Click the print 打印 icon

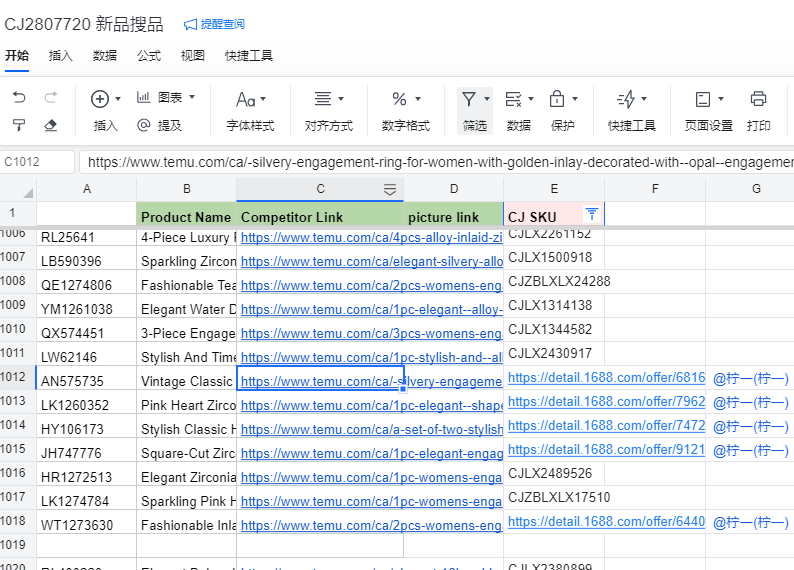coord(758,99)
